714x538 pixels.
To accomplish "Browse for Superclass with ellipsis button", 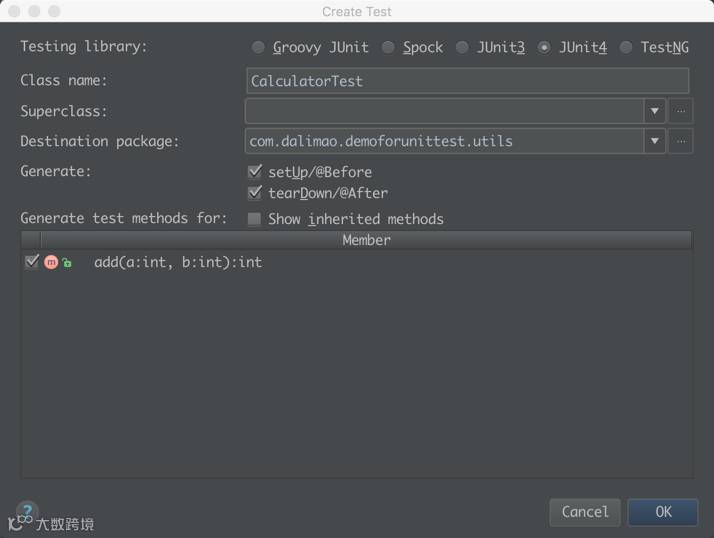I will click(x=681, y=111).
